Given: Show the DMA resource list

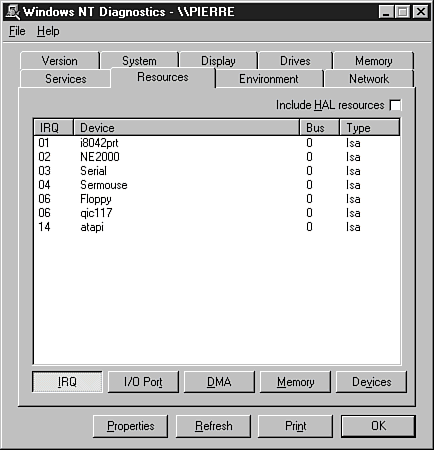Looking at the screenshot, I should coord(219,382).
